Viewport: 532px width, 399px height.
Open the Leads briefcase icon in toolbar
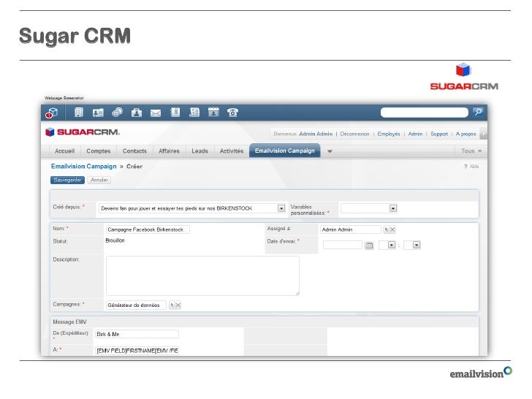pos(137,113)
